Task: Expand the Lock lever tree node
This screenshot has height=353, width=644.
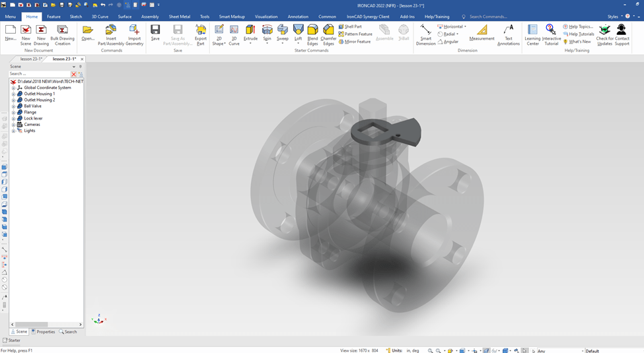Action: pos(13,119)
